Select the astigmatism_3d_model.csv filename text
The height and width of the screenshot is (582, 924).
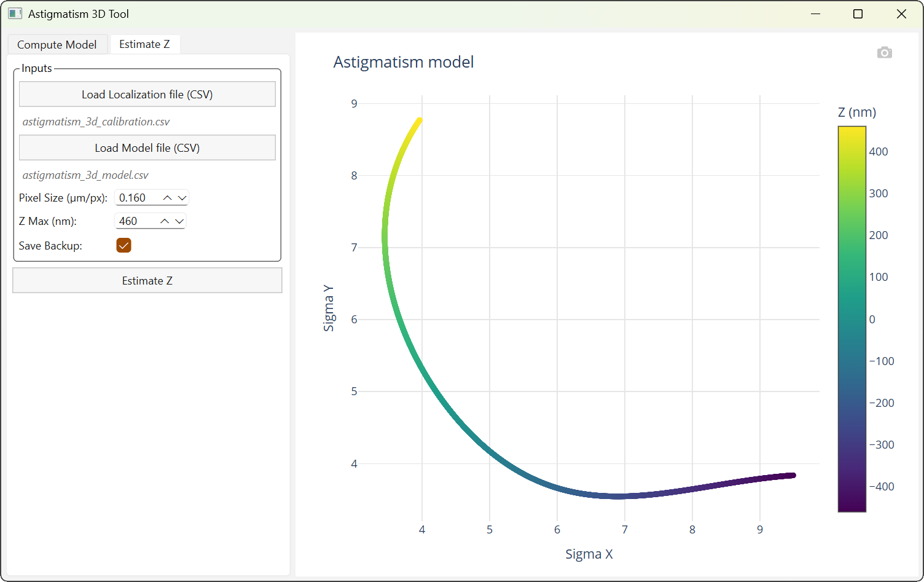85,175
